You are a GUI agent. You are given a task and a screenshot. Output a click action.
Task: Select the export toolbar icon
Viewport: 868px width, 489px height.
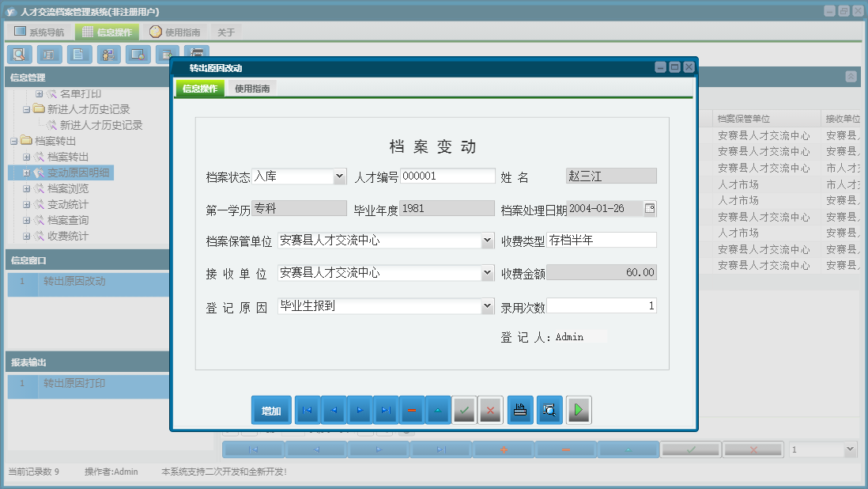click(x=168, y=54)
